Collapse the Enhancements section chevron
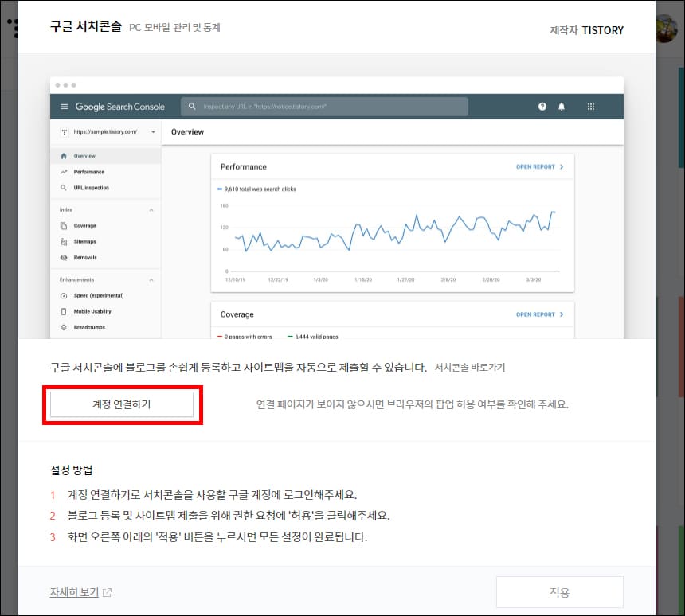 coord(151,279)
